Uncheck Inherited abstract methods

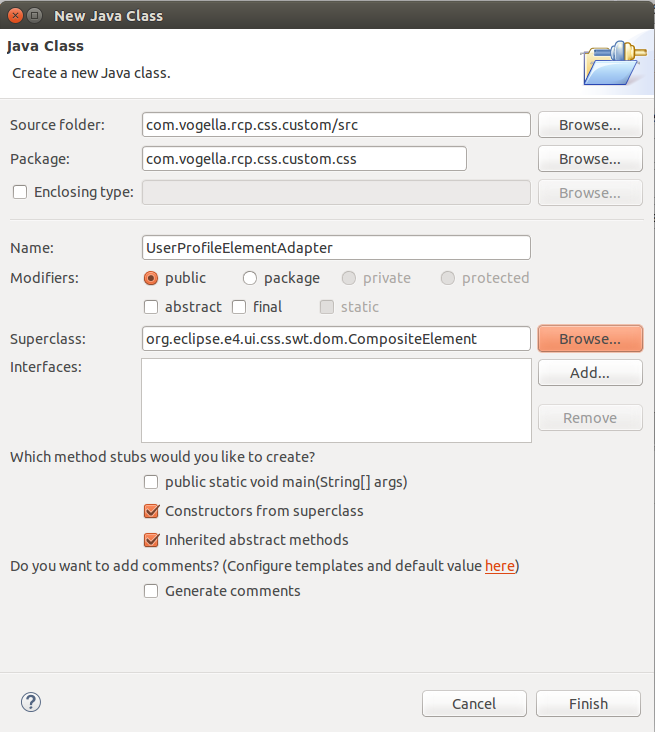click(x=151, y=540)
